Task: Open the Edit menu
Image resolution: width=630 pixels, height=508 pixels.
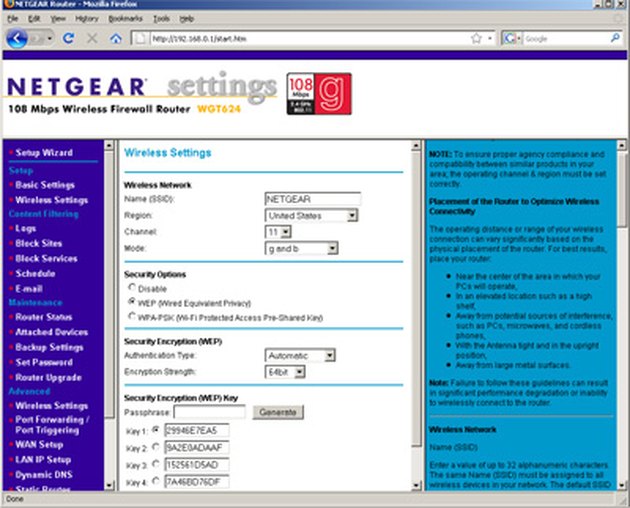Action: click(x=34, y=18)
